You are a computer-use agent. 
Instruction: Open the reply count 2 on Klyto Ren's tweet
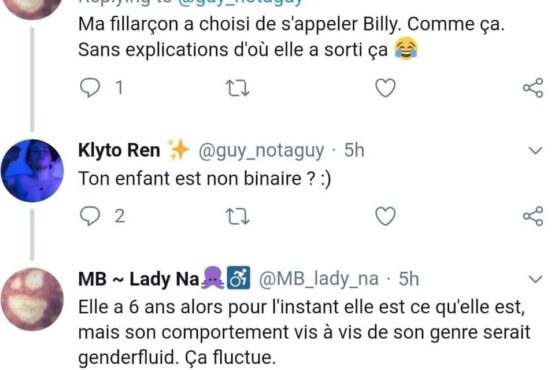[120, 216]
